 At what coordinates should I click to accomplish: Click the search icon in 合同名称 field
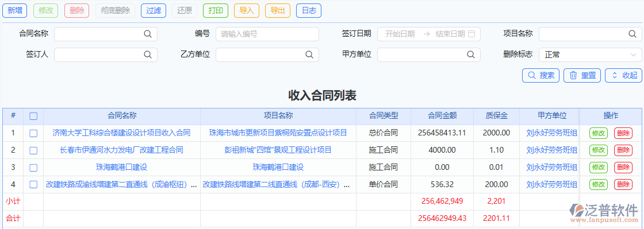(148, 34)
